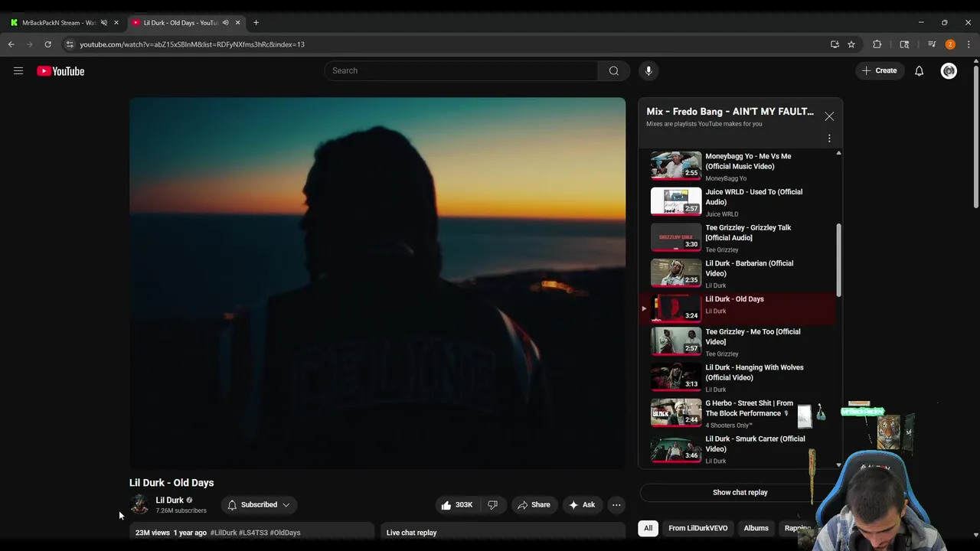980x551 pixels.
Task: Open the Live chat replay card
Action: pyautogui.click(x=503, y=533)
